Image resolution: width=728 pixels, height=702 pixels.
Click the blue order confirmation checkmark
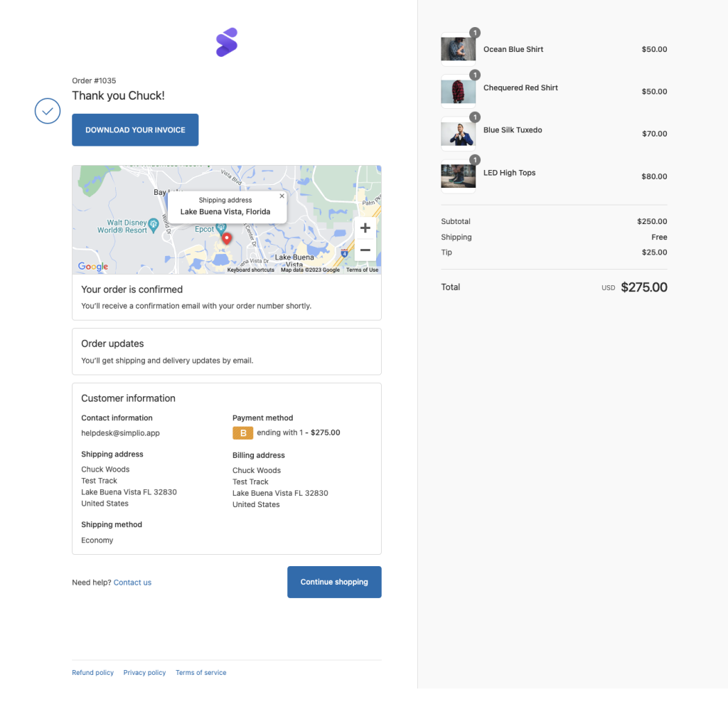tap(47, 111)
